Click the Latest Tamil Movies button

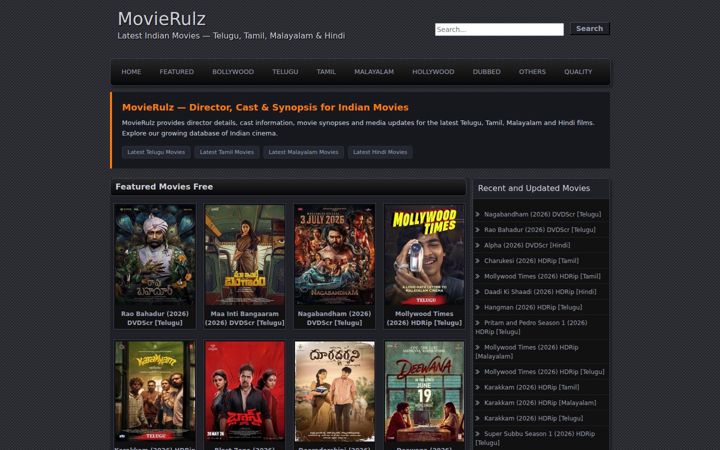(x=227, y=152)
